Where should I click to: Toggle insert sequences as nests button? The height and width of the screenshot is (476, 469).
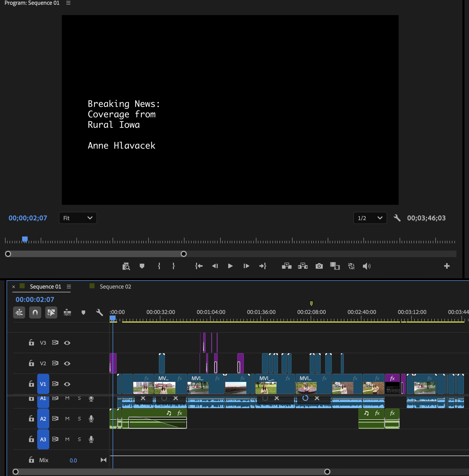tap(19, 312)
